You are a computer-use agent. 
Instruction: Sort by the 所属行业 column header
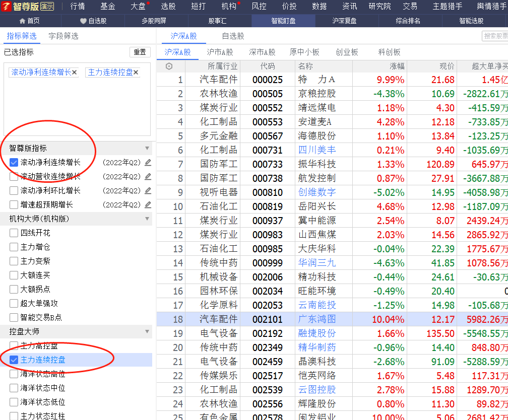pyautogui.click(x=223, y=66)
